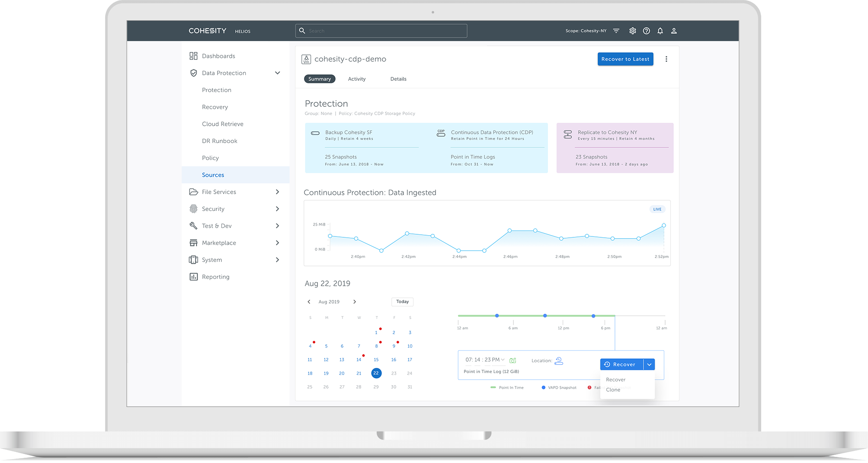Select August 1 on the calendar
The width and height of the screenshot is (868, 463).
tap(376, 332)
